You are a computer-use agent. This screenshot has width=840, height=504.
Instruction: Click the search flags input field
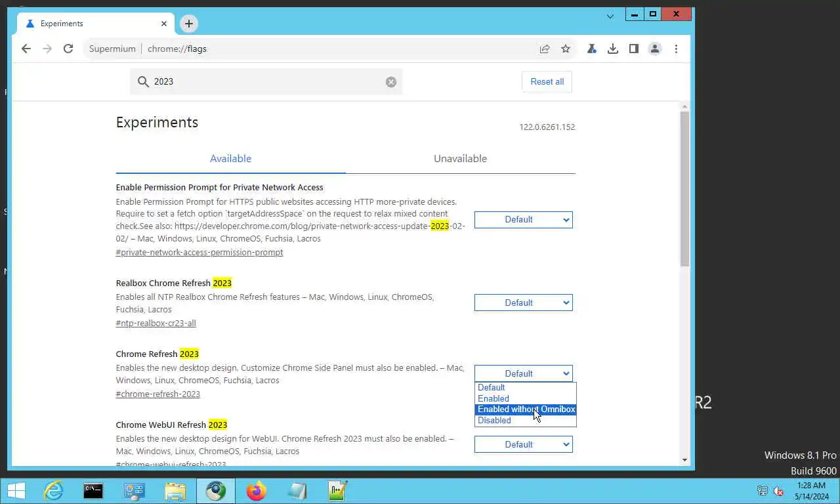click(266, 82)
